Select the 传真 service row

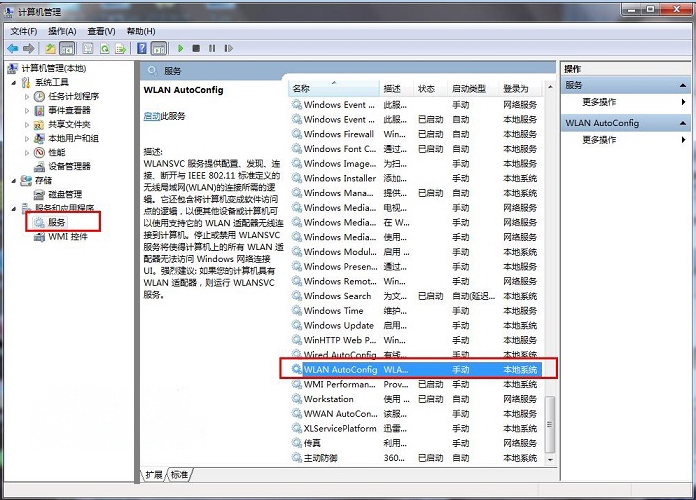[416, 443]
